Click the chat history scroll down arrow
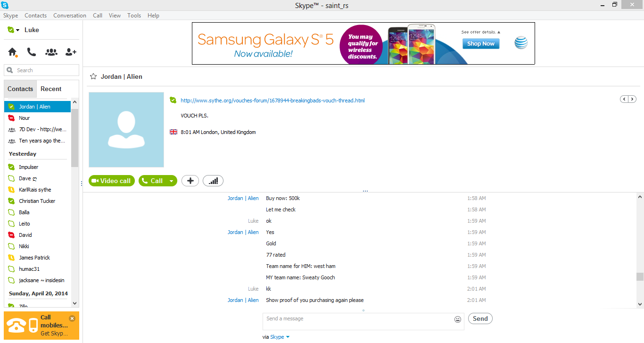 tap(640, 304)
